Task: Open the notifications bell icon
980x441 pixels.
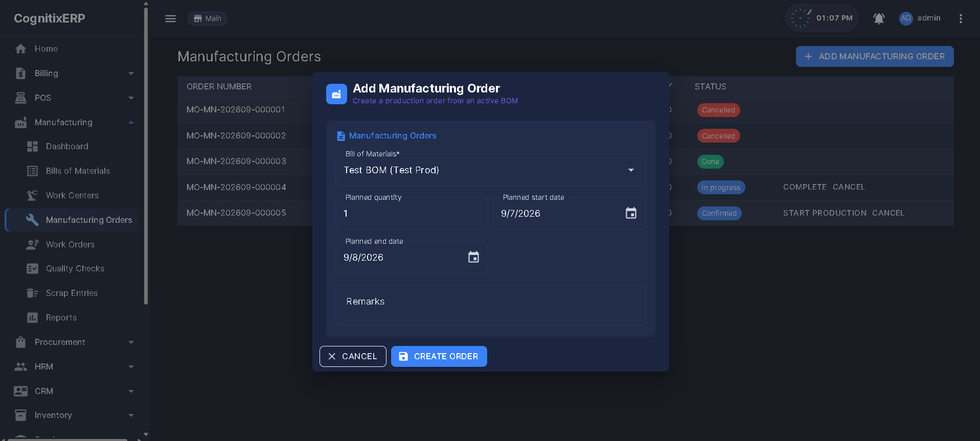Action: pos(878,18)
